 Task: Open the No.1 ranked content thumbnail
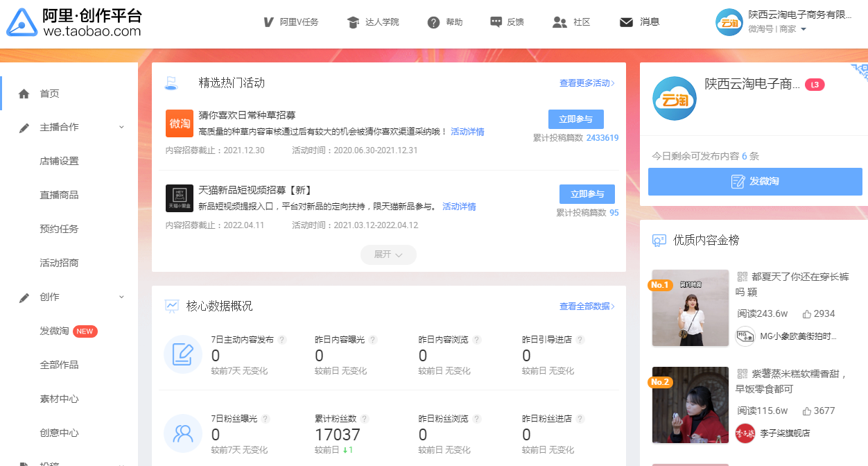[691, 308]
